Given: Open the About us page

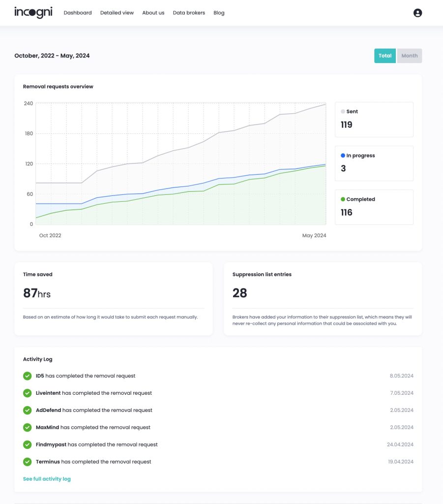Looking at the screenshot, I should pos(153,13).
